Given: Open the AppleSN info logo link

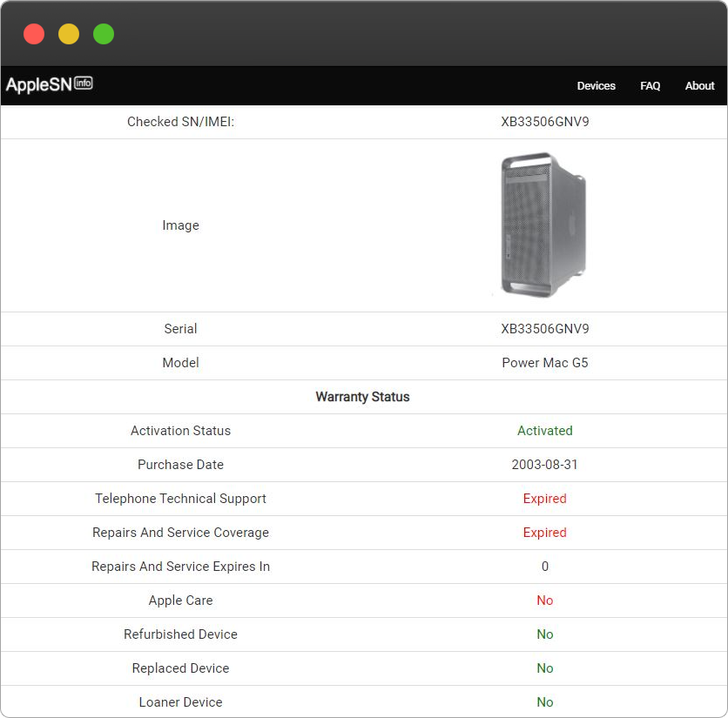Looking at the screenshot, I should 50,84.
